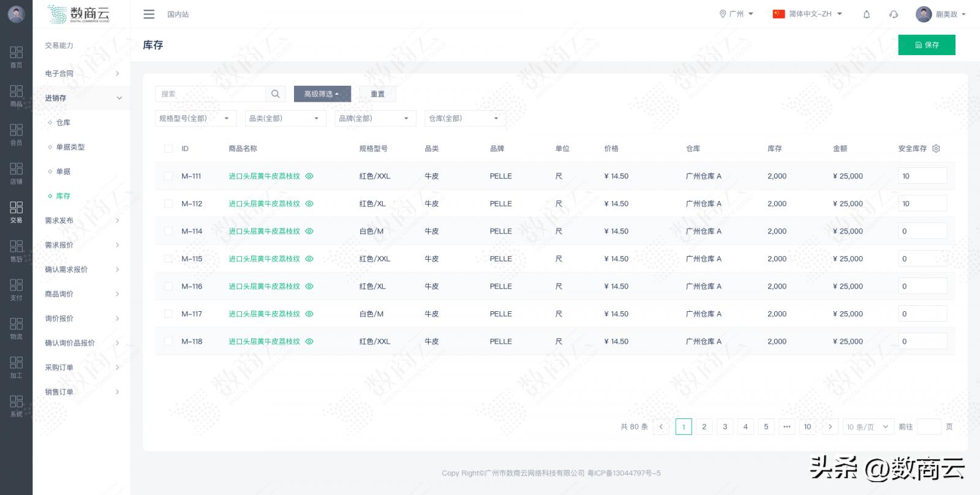Click the pagination ellipsis button
The width and height of the screenshot is (980, 495).
tap(787, 426)
